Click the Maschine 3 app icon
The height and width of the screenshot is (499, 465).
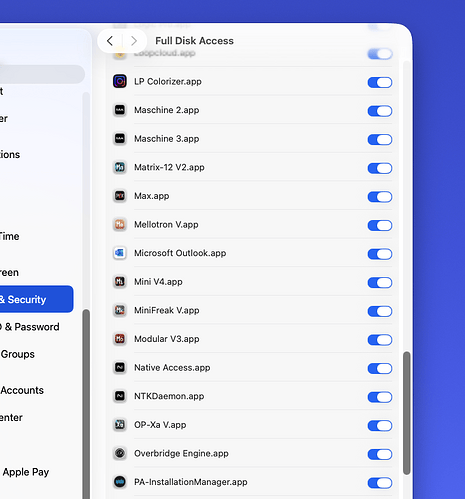pos(120,139)
